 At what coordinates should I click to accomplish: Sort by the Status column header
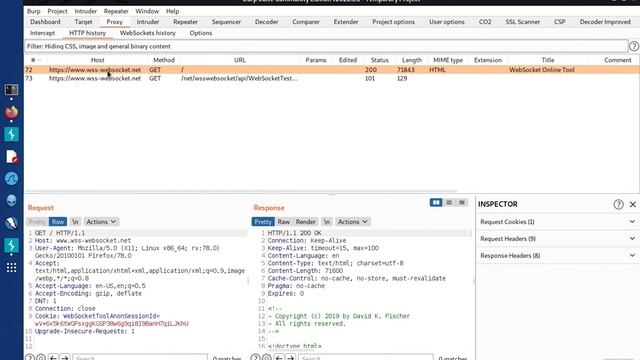coord(380,60)
